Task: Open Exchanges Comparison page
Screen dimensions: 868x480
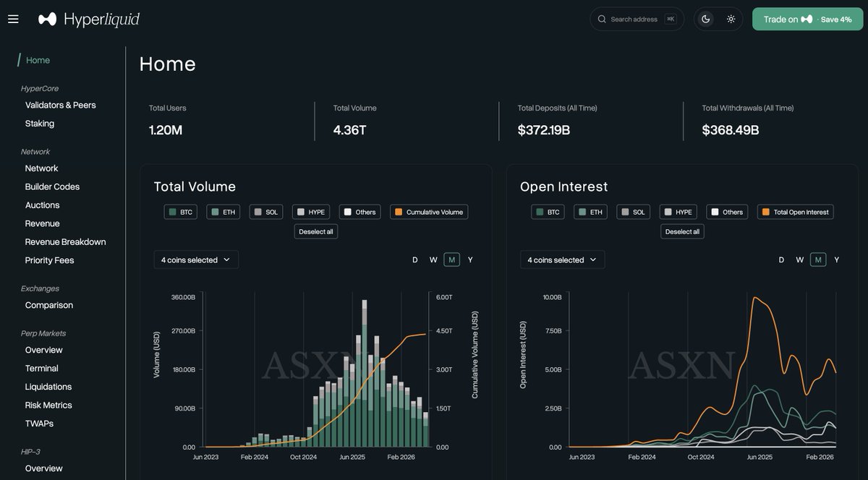Action: (49, 305)
